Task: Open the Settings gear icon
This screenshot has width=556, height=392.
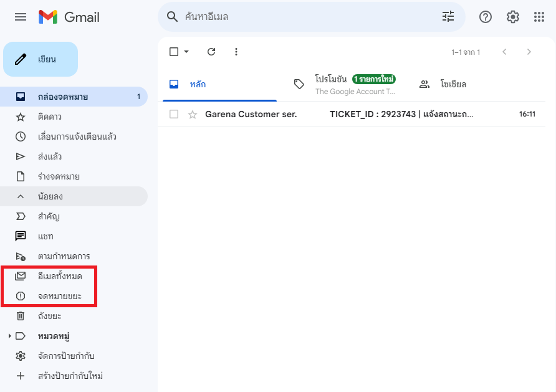Action: click(x=513, y=17)
